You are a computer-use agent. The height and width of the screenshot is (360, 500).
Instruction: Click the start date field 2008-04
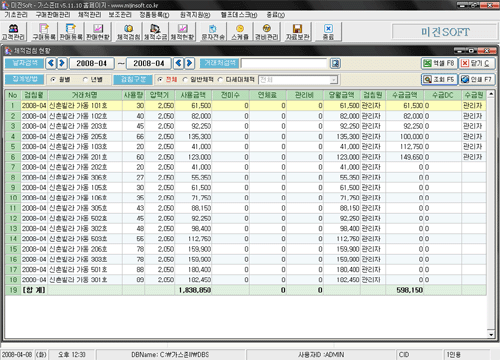(x=92, y=63)
